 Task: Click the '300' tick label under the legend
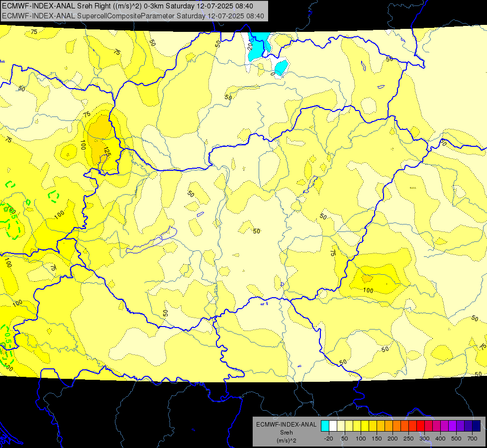click(x=425, y=439)
